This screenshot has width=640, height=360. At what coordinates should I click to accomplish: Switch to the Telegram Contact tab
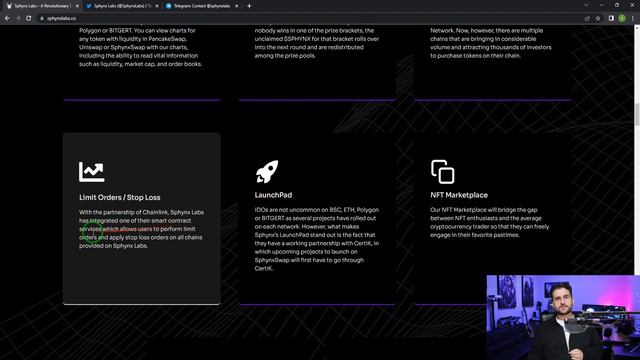click(x=201, y=6)
